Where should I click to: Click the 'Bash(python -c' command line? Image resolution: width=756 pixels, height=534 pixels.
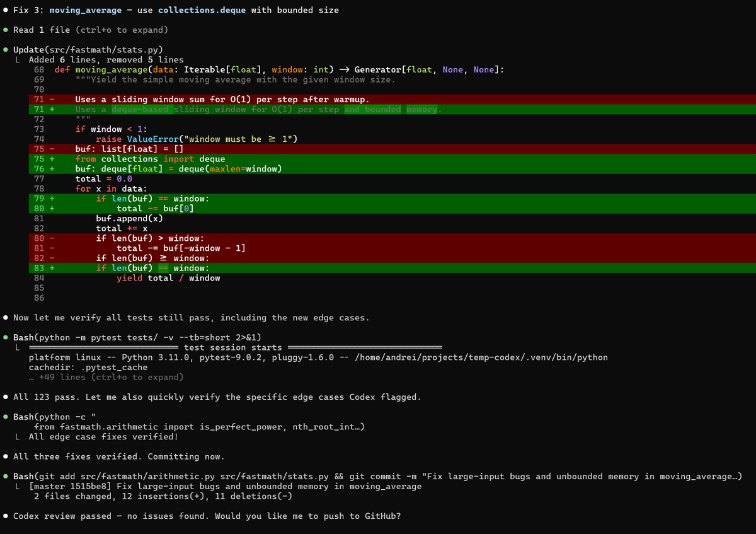[54, 417]
